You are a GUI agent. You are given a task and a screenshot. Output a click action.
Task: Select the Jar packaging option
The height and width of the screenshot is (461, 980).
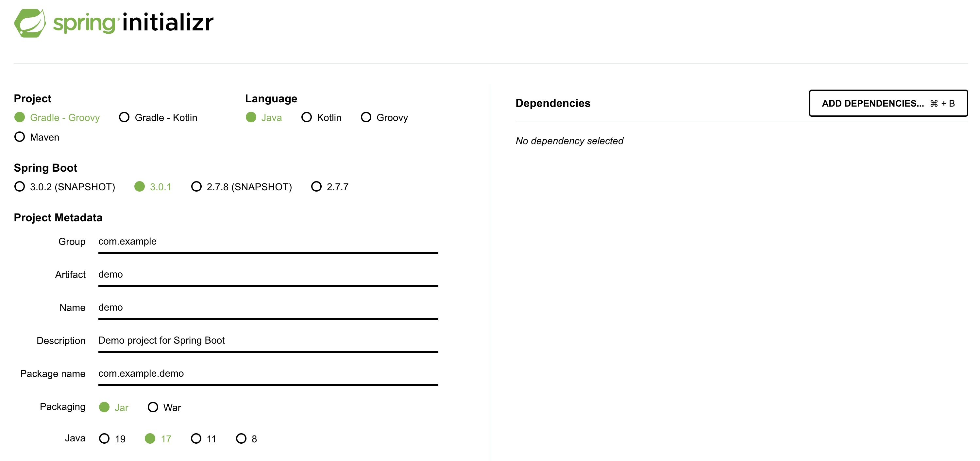point(104,407)
